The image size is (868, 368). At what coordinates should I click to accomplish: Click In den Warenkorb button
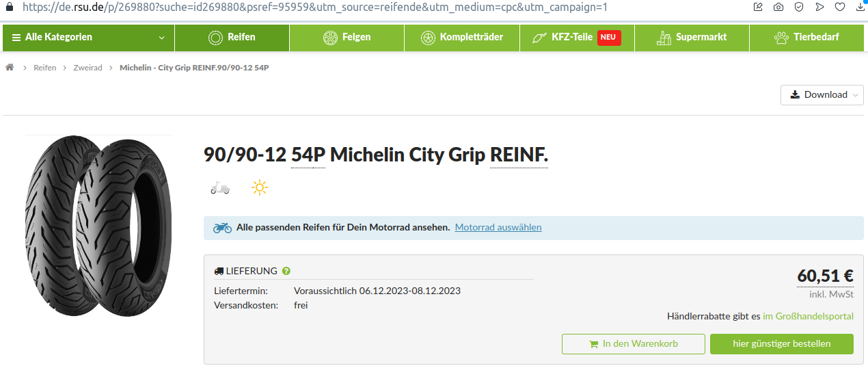click(633, 344)
